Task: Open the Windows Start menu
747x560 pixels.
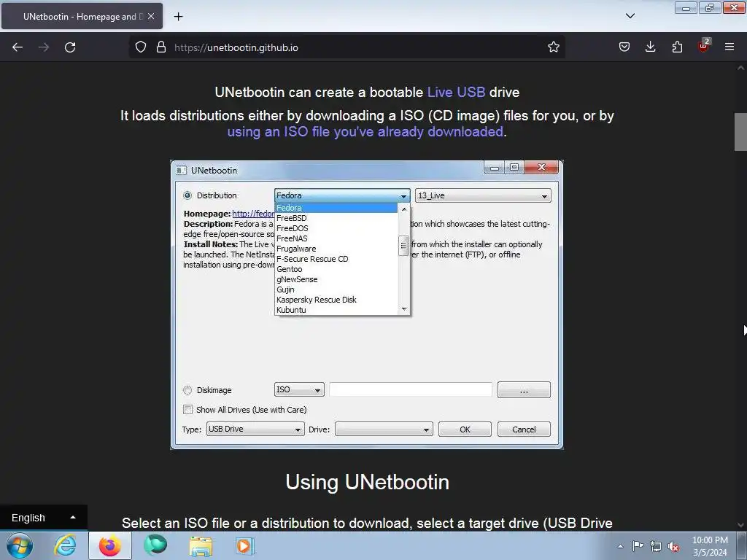Action: pos(20,545)
